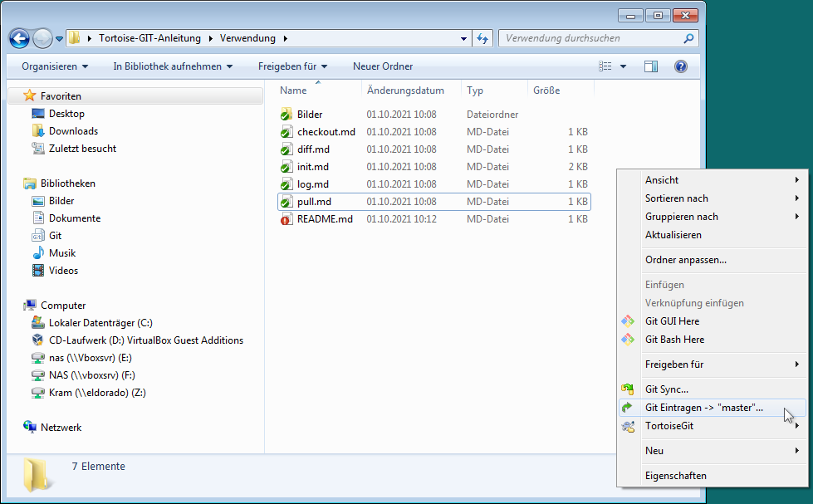Viewport: 813px width, 504px height.
Task: Click the 'Lokaler Datenträger (C:)' drive icon
Action: coord(38,322)
